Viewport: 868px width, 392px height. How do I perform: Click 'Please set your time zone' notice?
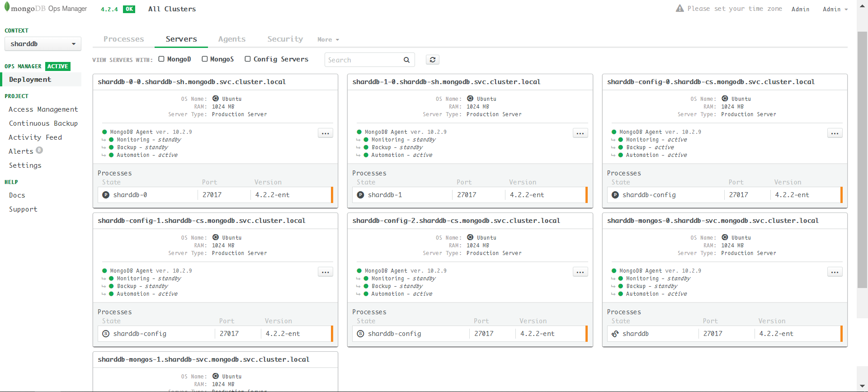735,9
